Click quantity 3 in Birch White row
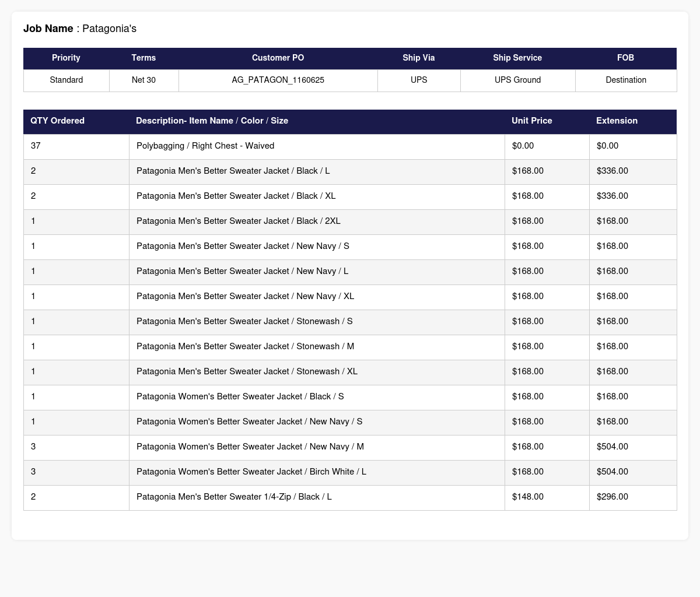The image size is (700, 597). [76, 472]
